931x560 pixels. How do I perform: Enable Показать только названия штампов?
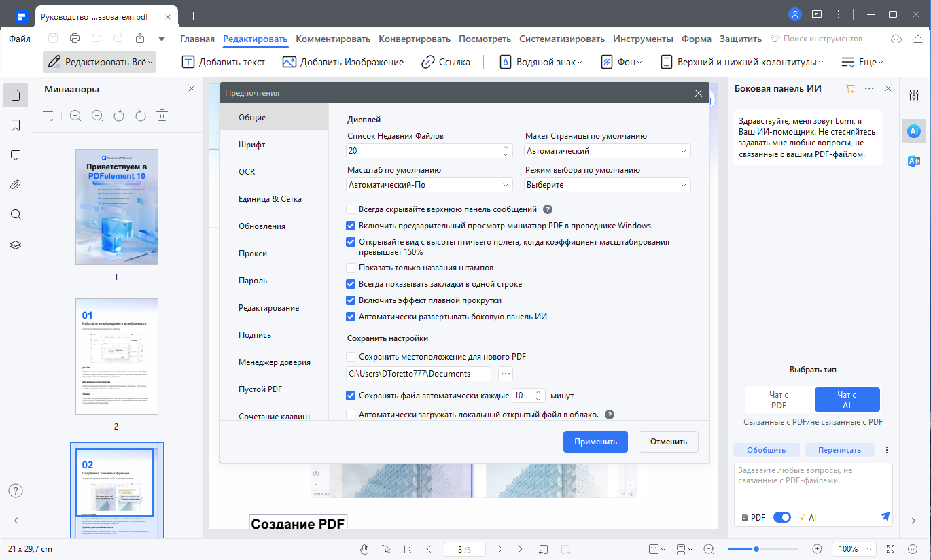(x=351, y=268)
